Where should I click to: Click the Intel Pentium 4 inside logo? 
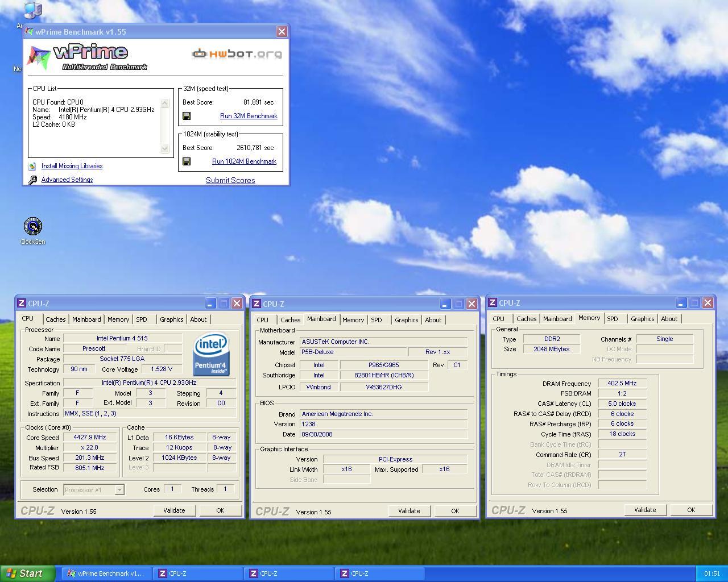pyautogui.click(x=211, y=354)
